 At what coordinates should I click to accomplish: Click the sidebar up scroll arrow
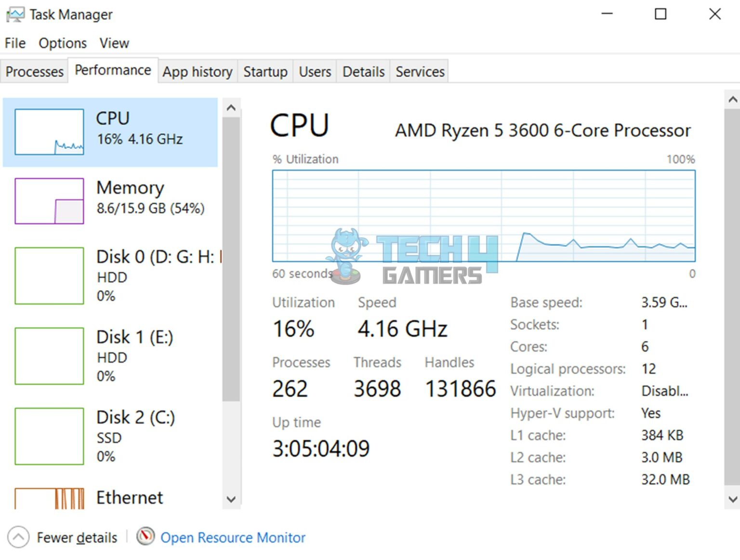(231, 106)
